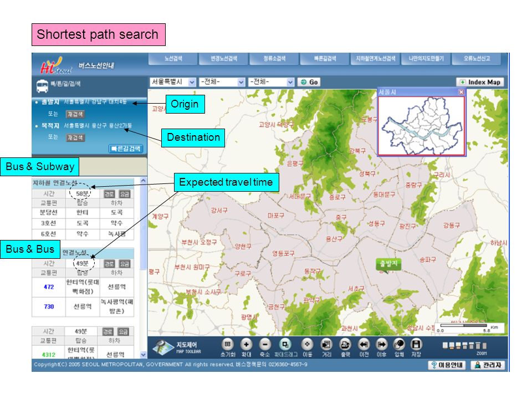Image resolution: width=532 pixels, height=399 pixels.
Task: Select the 이동 pan tool
Action: 307,344
